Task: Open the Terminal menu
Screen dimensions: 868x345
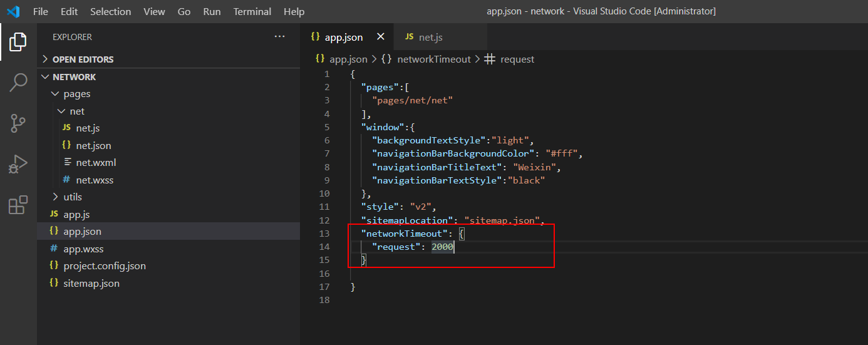Action: click(x=252, y=11)
